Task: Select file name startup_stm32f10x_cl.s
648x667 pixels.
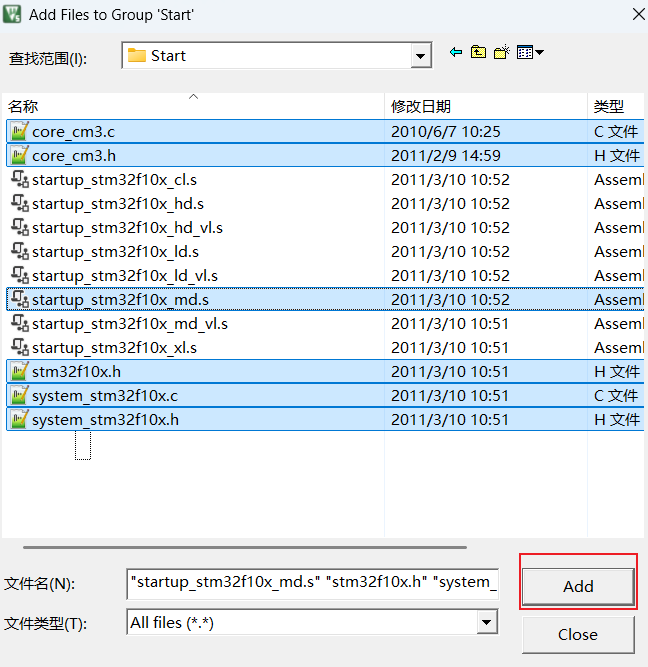Action: (114, 180)
